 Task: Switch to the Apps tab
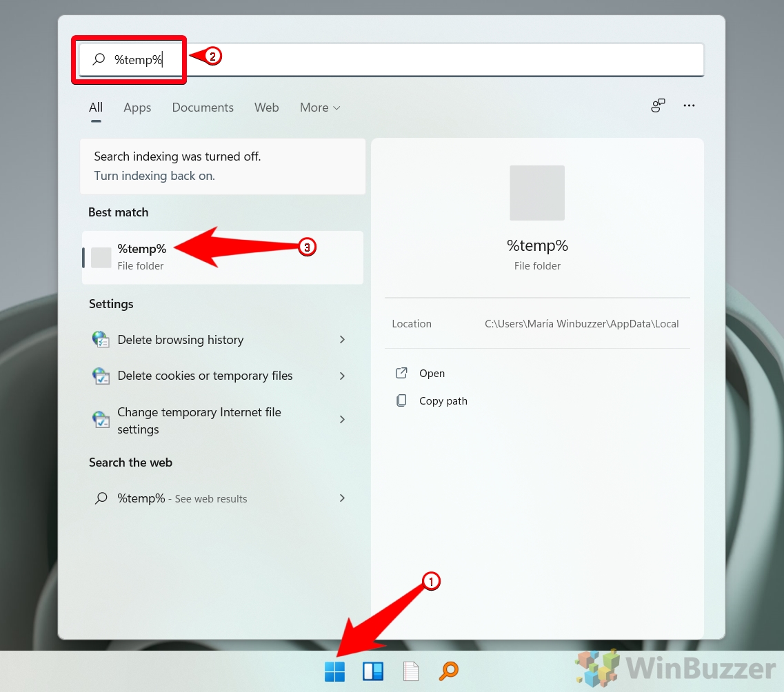pyautogui.click(x=137, y=108)
